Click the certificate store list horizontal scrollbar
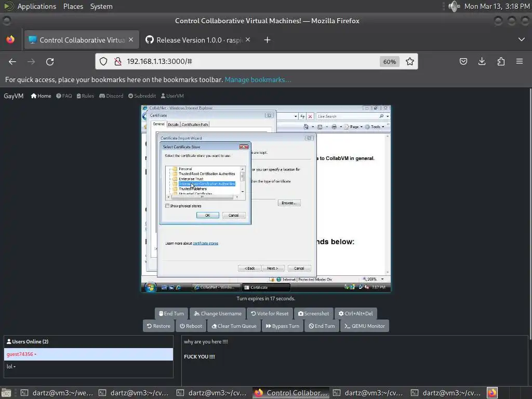Viewport: 532px width, 399px height. (202, 197)
